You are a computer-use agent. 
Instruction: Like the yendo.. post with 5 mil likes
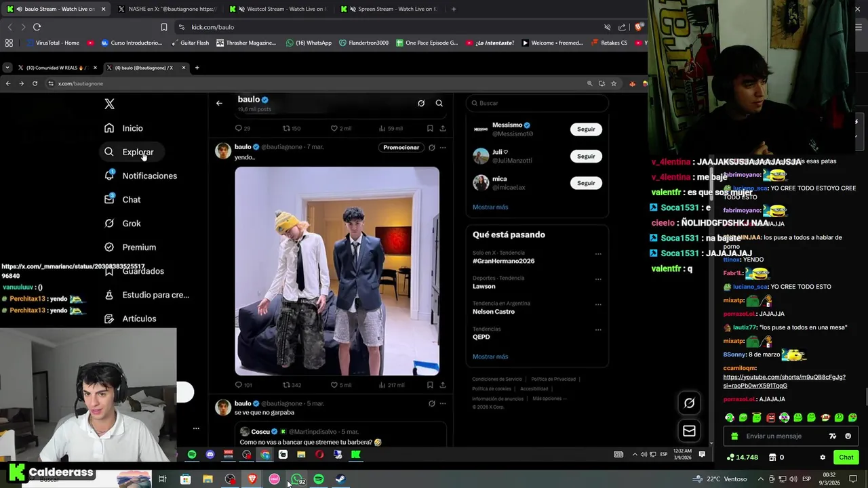tap(340, 385)
